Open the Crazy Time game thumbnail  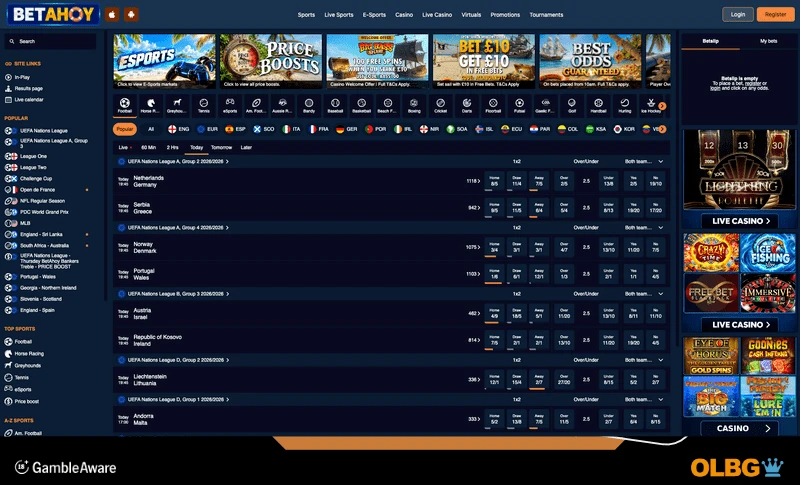point(711,252)
